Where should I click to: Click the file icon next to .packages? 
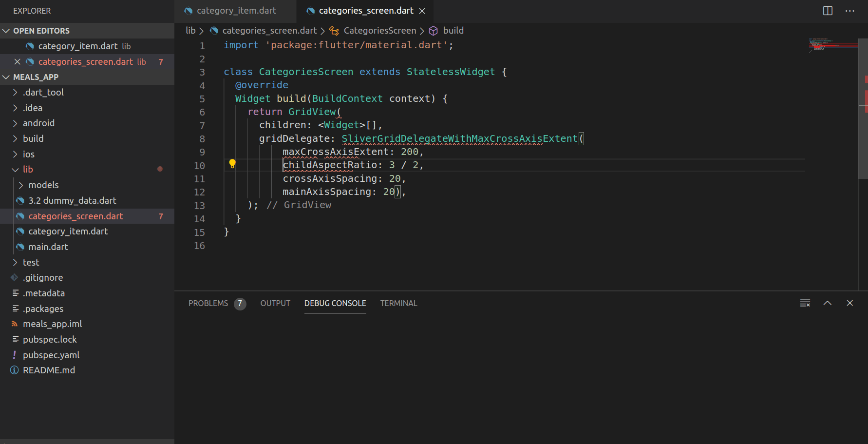[x=16, y=309]
